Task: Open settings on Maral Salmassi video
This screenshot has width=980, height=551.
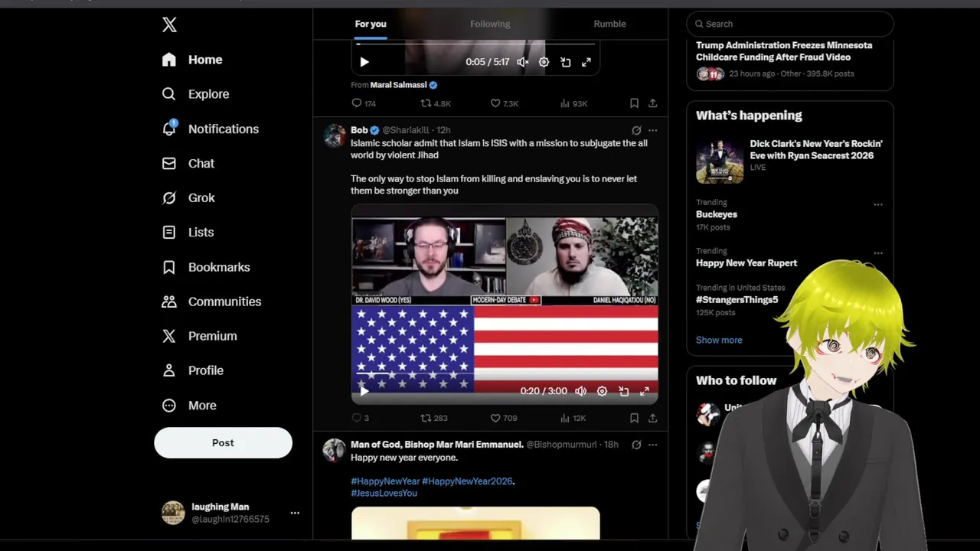Action: click(x=544, y=62)
